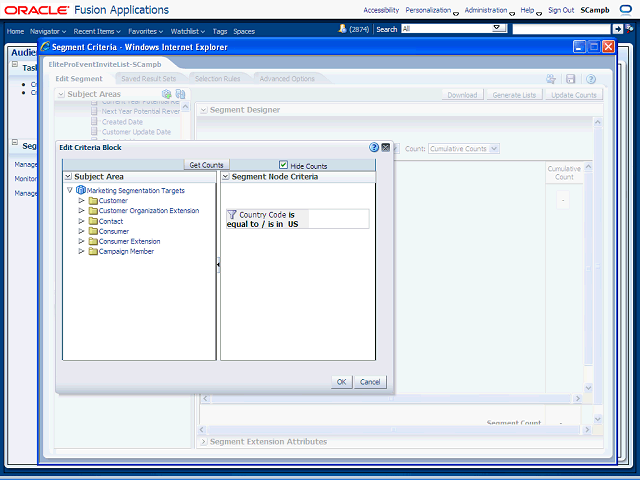
Task: Select Country Code is equal to US criterion
Action: pos(298,219)
